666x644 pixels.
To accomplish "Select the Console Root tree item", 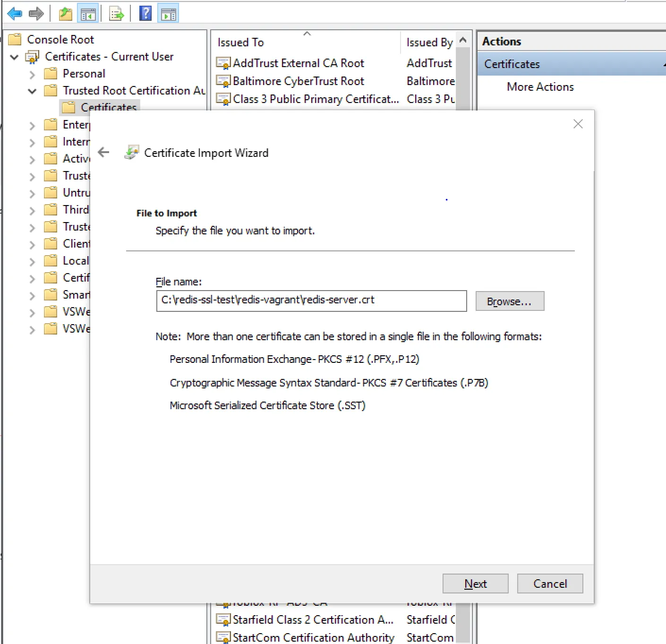I will pos(60,40).
